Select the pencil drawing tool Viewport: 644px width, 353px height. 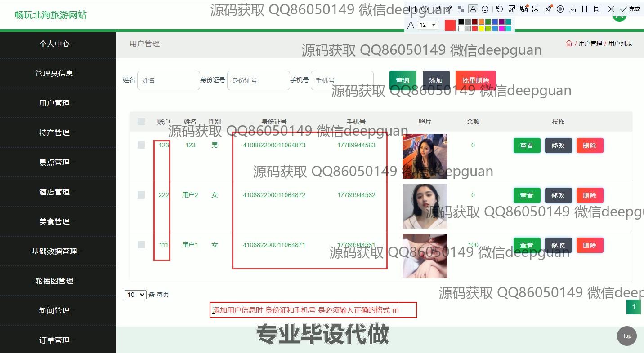coord(448,9)
